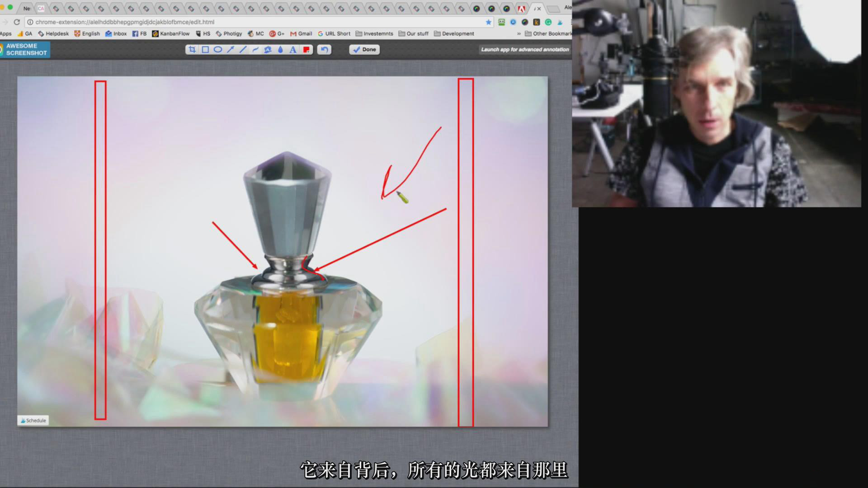This screenshot has height=488, width=868.
Task: Select the Rectangle shape tool
Action: [x=205, y=50]
